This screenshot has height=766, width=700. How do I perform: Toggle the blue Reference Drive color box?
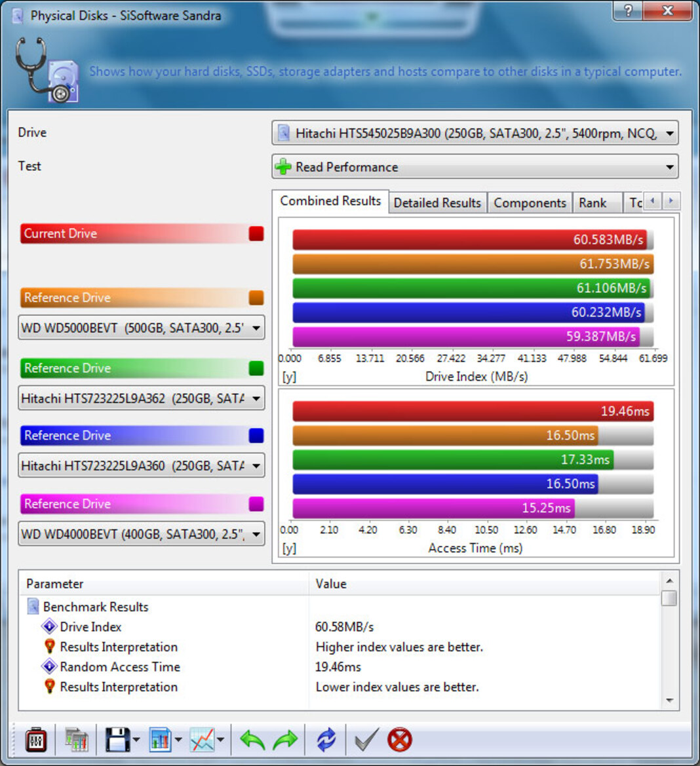point(256,435)
